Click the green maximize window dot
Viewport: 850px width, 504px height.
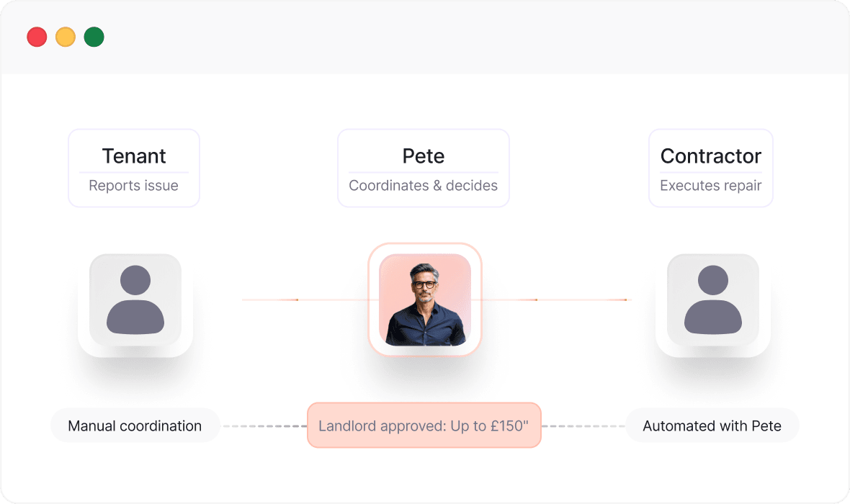[x=94, y=37]
